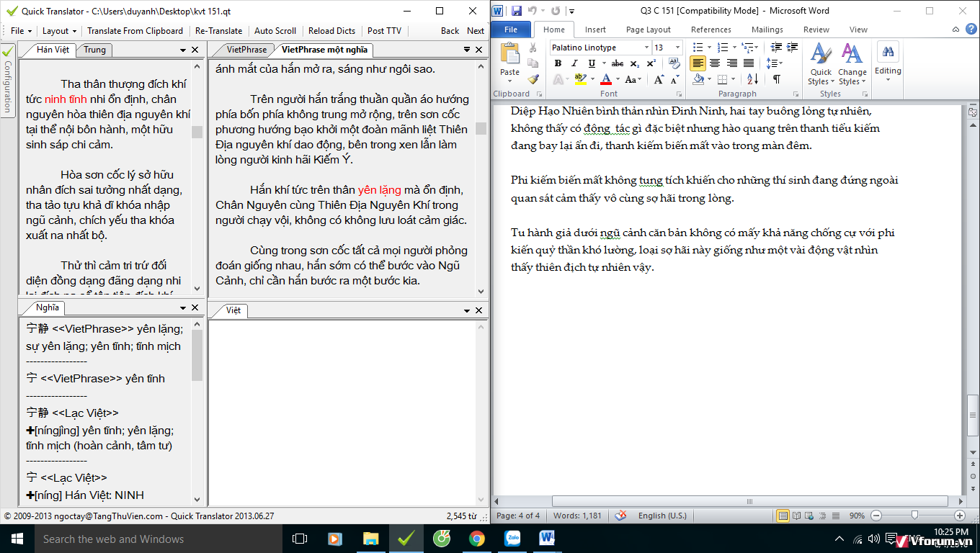Open the font name dropdown
This screenshot has width=980, height=553.
click(x=646, y=48)
